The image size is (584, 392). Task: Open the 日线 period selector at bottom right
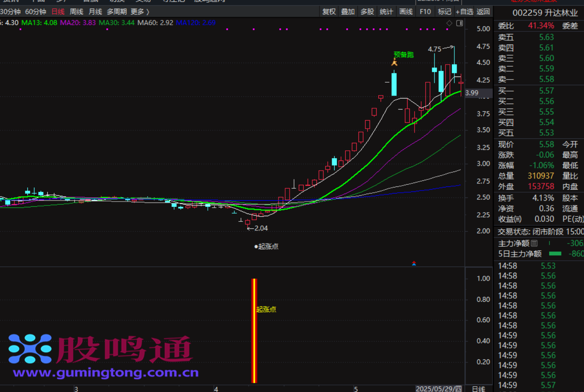point(478,388)
